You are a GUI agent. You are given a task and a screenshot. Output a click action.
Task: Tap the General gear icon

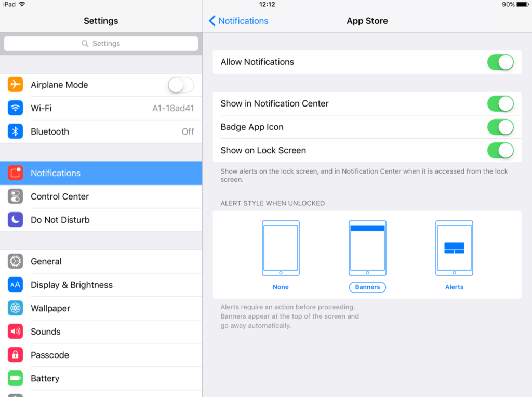15,261
